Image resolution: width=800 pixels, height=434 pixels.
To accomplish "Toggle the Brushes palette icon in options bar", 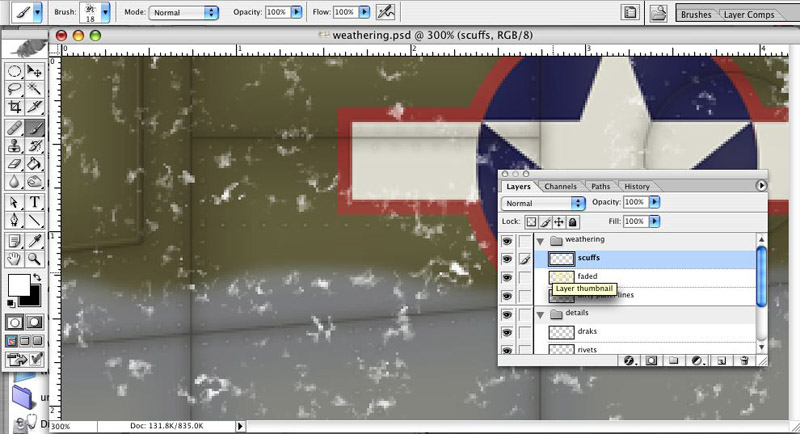I will [630, 13].
